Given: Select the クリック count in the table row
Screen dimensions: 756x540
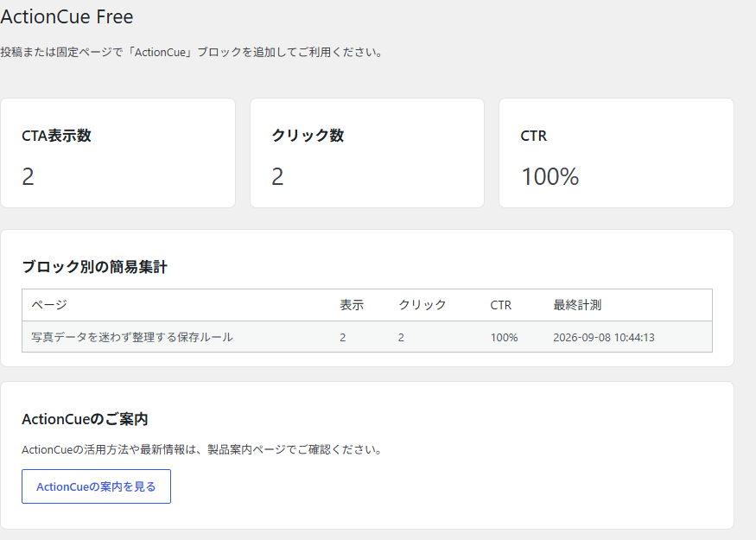Looking at the screenshot, I should pyautogui.click(x=401, y=338).
